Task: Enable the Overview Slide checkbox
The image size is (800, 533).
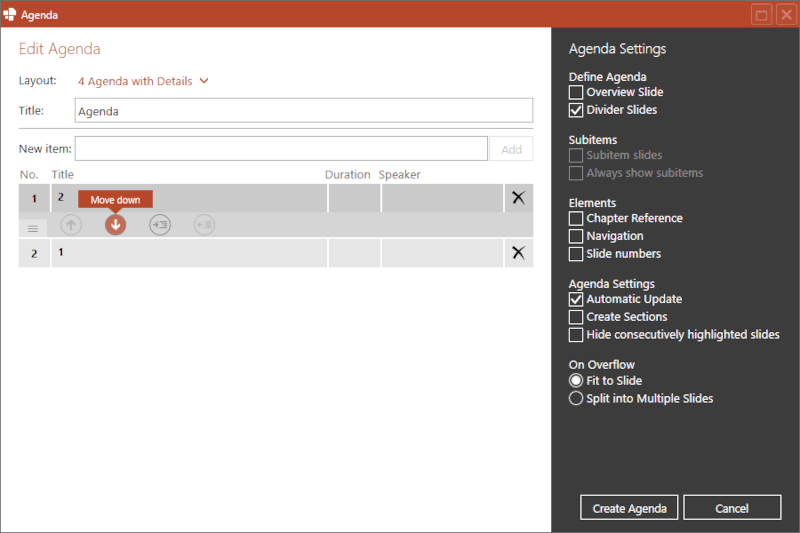Action: pos(576,92)
